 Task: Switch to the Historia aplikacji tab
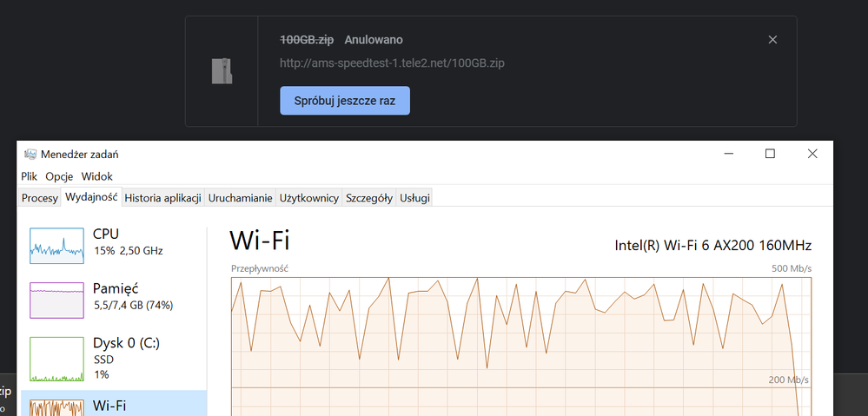(162, 198)
